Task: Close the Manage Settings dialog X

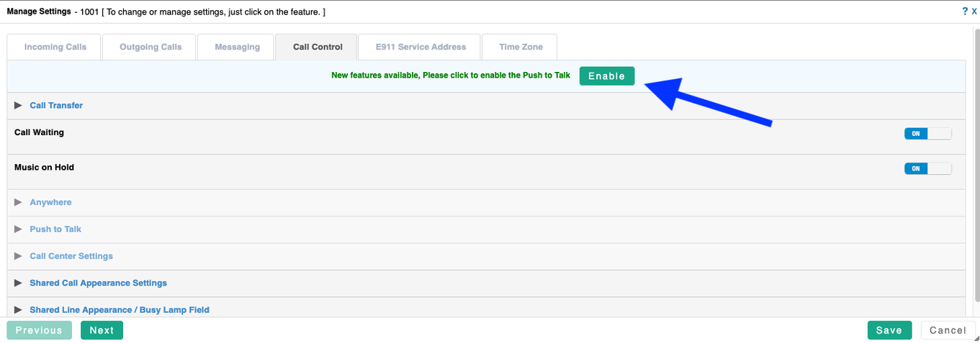Action: point(974,12)
